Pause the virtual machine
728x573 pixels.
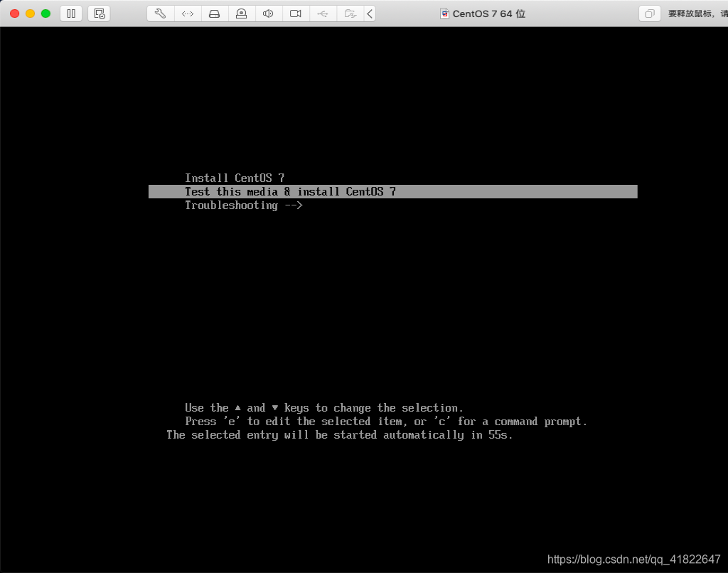pos(71,14)
